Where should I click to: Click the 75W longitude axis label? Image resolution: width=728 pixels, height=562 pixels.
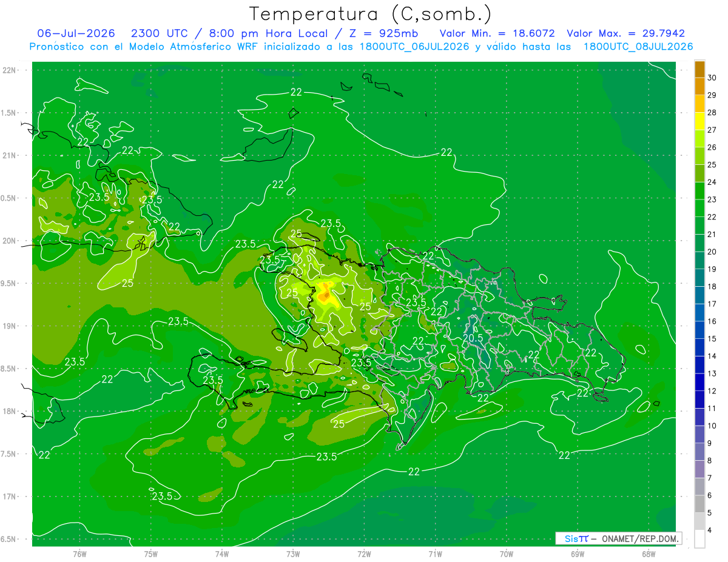click(x=151, y=554)
